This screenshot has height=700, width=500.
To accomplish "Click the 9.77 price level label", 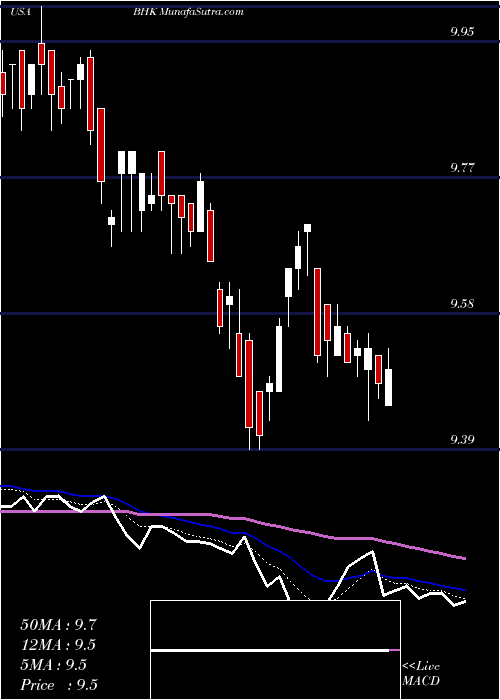I will coord(462,168).
